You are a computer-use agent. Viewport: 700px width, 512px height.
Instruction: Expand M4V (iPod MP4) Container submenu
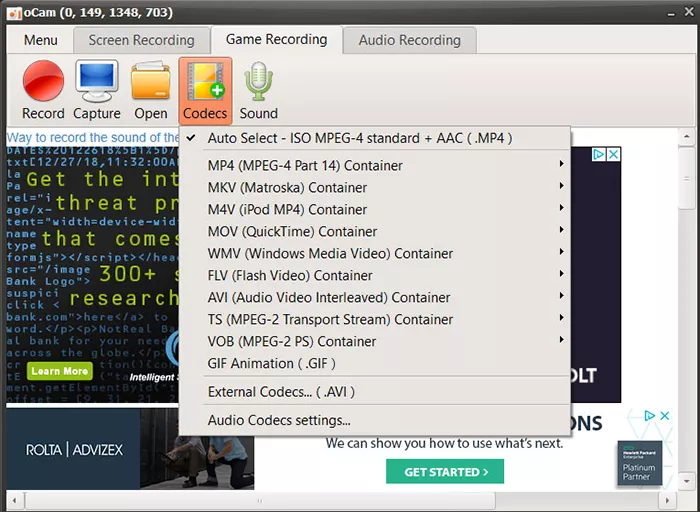[x=375, y=209]
